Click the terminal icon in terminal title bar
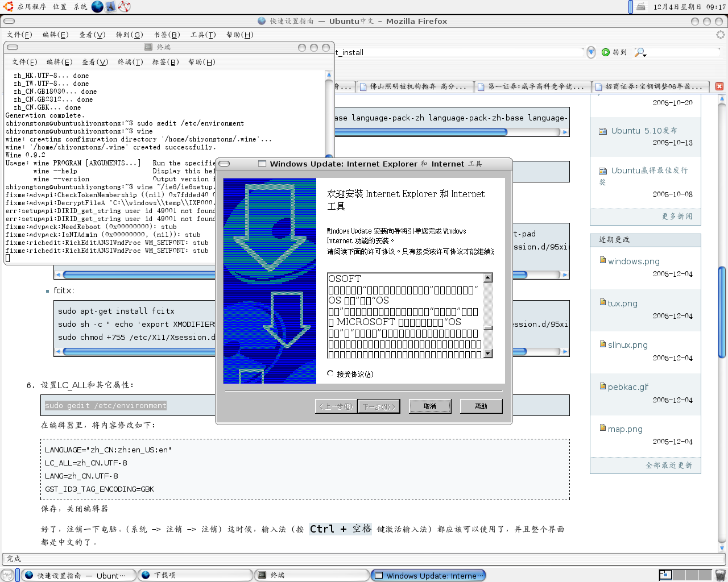This screenshot has height=582, width=728. [148, 47]
